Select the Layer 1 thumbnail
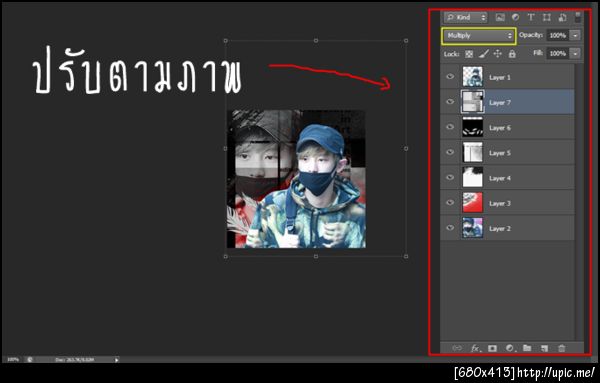Image resolution: width=600 pixels, height=383 pixels. 473,77
